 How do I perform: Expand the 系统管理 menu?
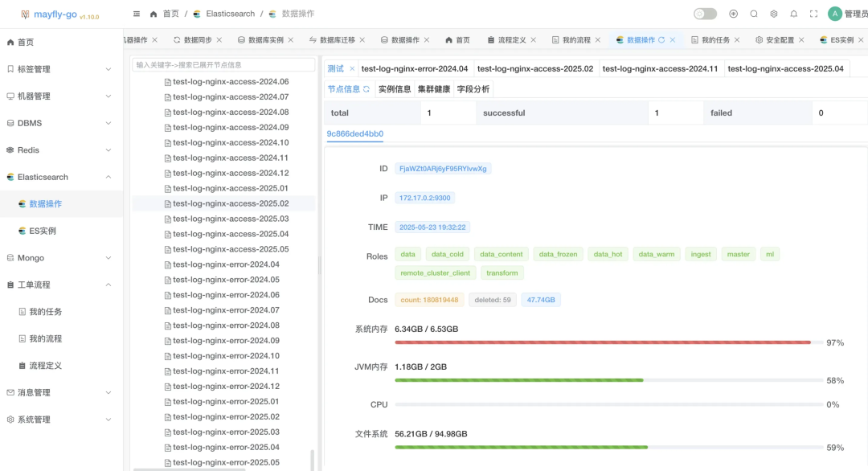tap(61, 420)
